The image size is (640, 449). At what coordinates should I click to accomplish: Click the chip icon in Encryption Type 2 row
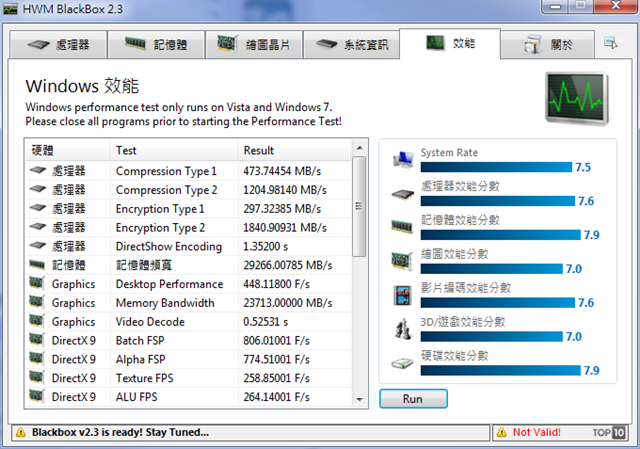[x=38, y=227]
